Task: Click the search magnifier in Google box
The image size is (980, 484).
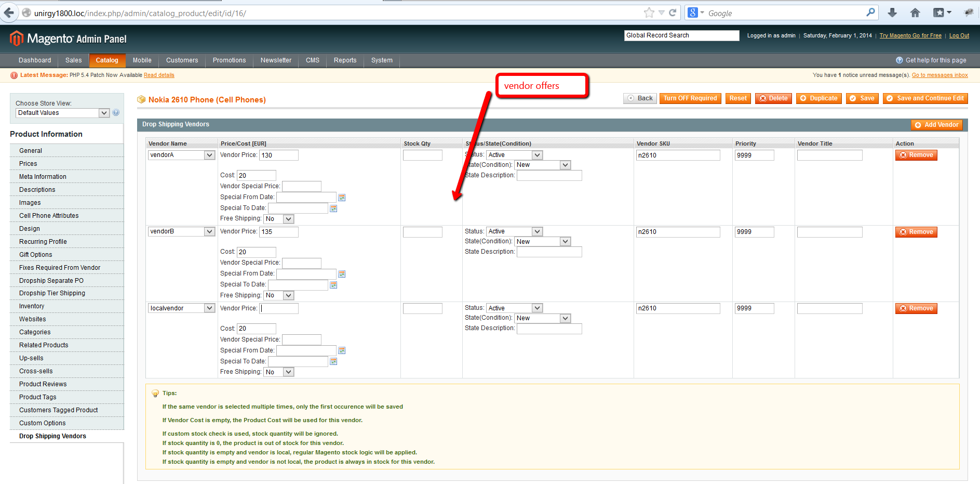Action: point(870,12)
